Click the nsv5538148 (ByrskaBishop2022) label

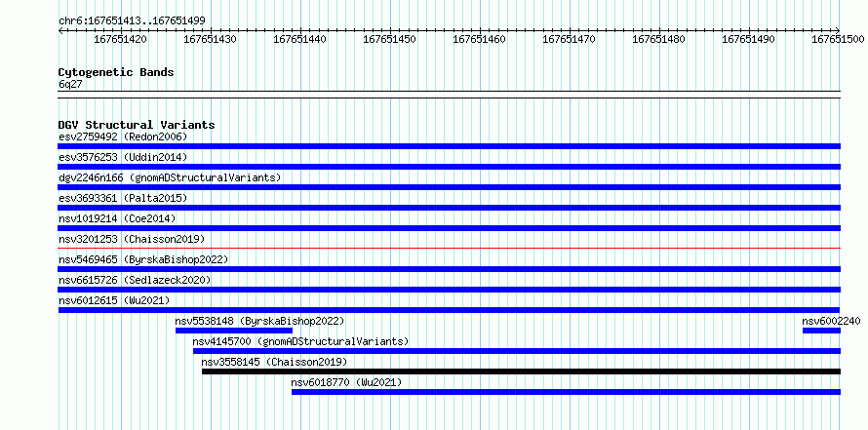[259, 321]
